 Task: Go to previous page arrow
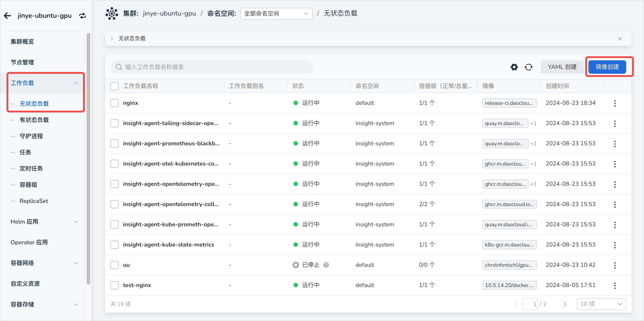516,304
